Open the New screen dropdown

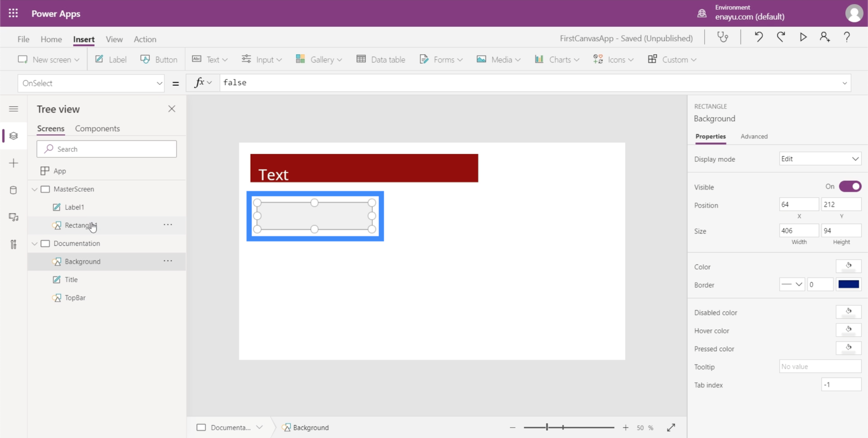click(49, 59)
